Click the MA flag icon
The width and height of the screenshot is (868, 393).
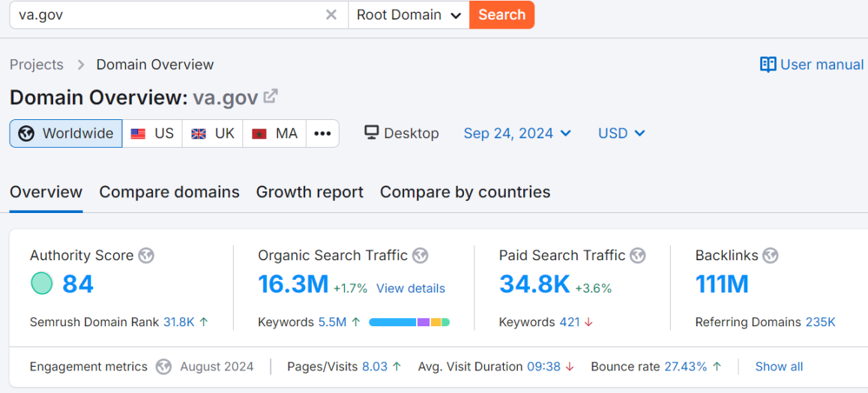(259, 133)
